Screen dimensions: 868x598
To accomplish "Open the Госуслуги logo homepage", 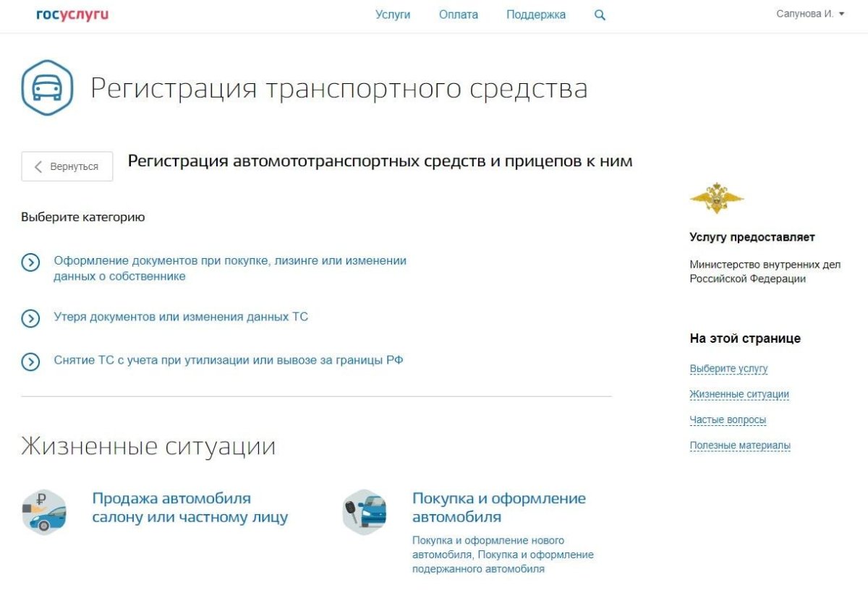I will (73, 14).
